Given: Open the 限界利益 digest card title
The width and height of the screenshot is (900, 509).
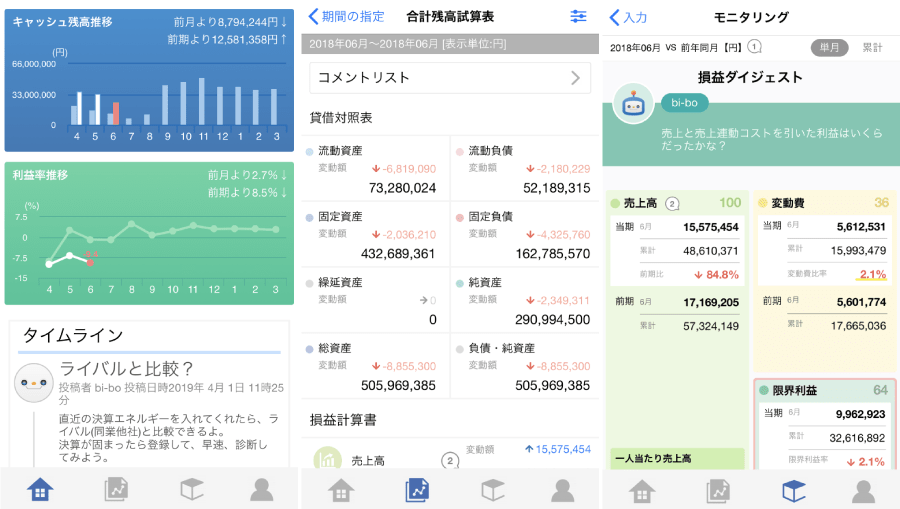Looking at the screenshot, I should pos(794,391).
